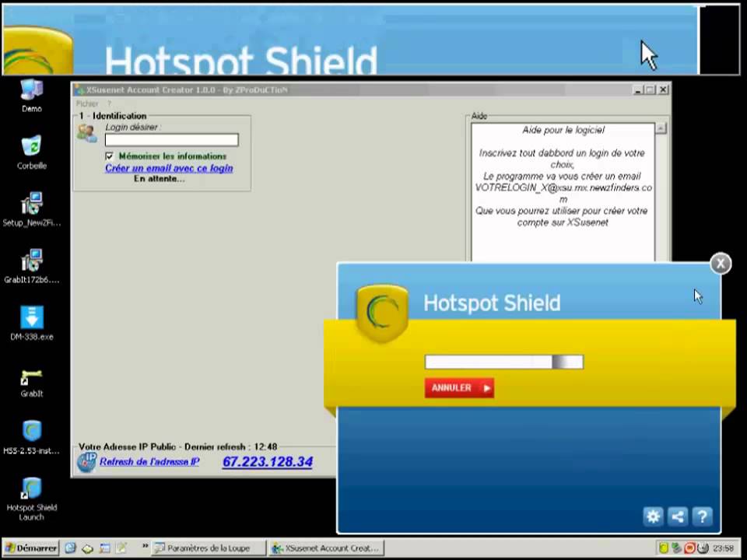The height and width of the screenshot is (560, 747).
Task: Select the GrabIt shortcut icon
Action: 31,376
